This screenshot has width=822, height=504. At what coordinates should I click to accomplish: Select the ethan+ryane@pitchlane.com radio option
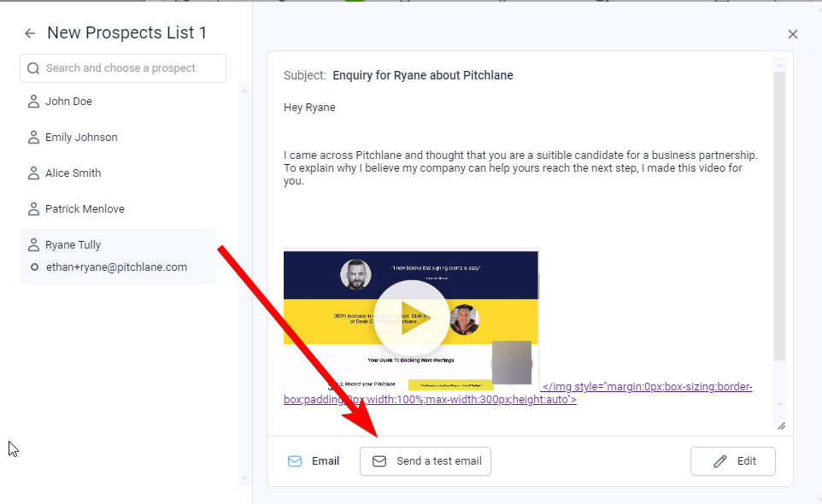pyautogui.click(x=34, y=267)
